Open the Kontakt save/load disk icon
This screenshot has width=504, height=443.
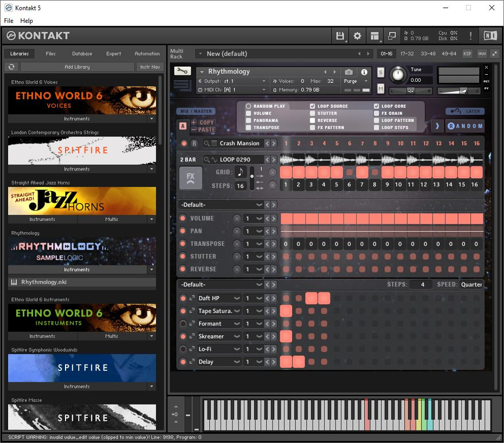(340, 36)
